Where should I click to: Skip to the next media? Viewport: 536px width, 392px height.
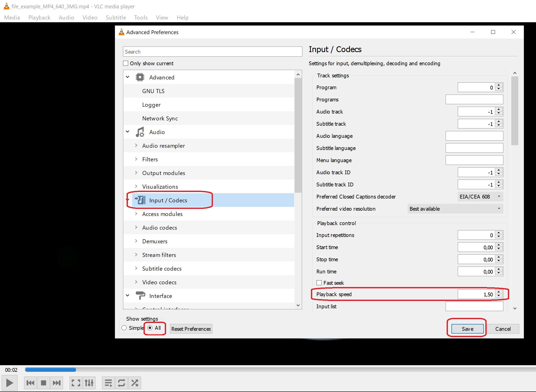pos(57,383)
